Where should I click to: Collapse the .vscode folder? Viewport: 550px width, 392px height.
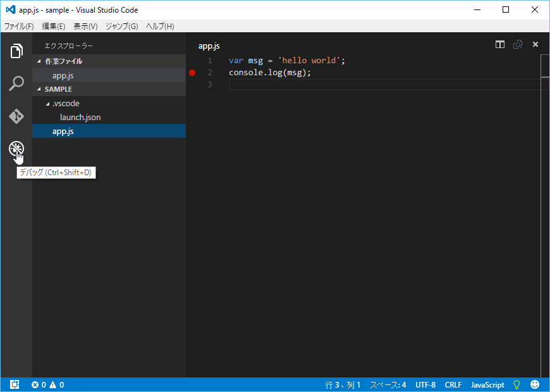[65, 103]
